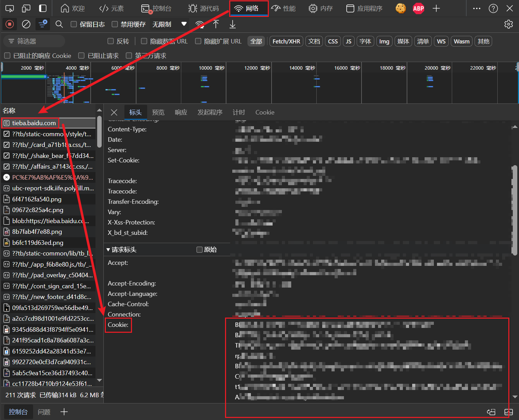Filter requests by Fetch/XHR
This screenshot has width=519, height=420.
coord(286,41)
